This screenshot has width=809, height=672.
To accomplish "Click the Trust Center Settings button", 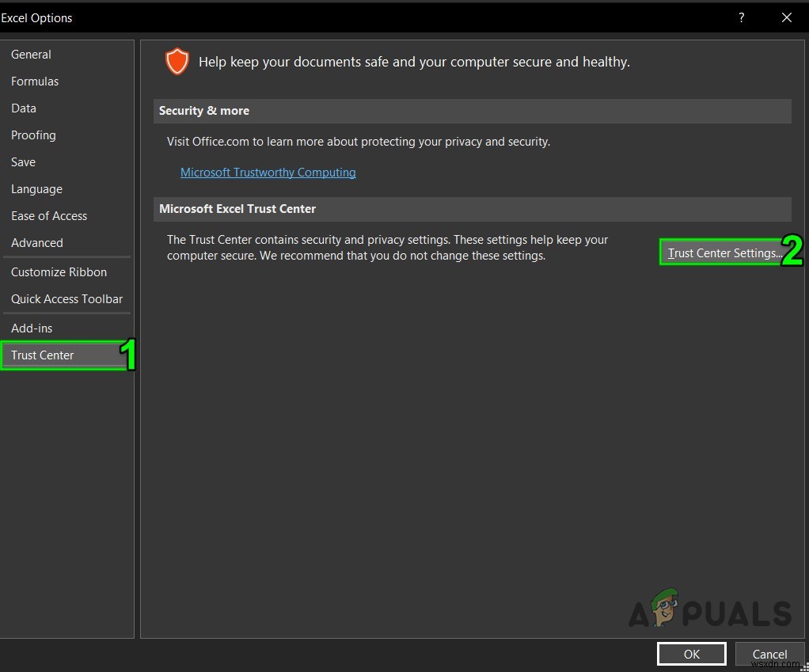I will pyautogui.click(x=721, y=253).
